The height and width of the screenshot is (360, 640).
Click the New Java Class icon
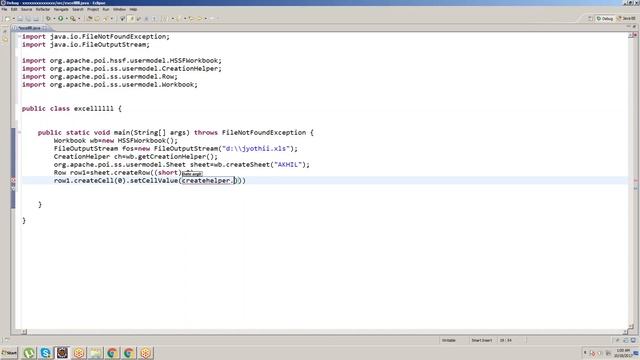(x=97, y=18)
